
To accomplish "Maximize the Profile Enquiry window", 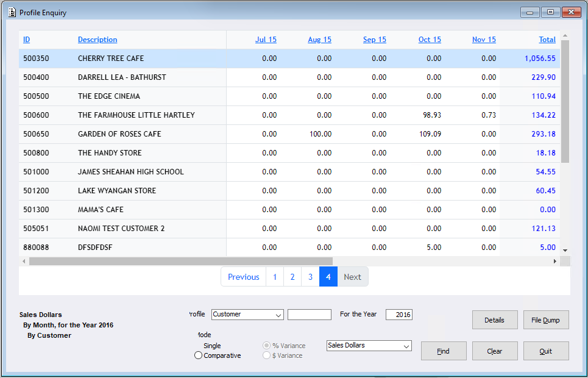I will [550, 12].
